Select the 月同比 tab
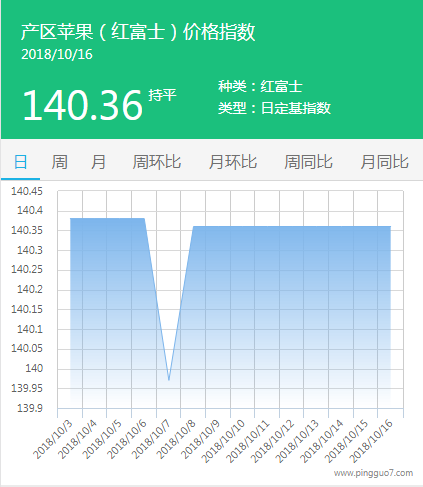The image size is (423, 487). (384, 162)
